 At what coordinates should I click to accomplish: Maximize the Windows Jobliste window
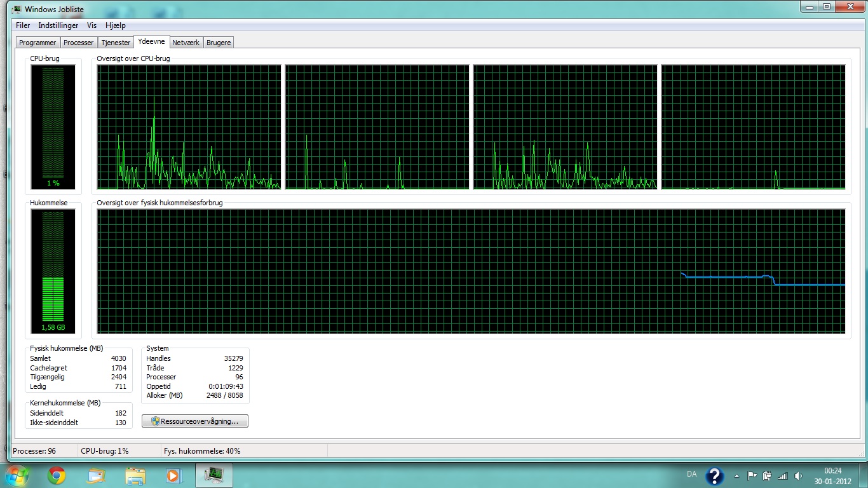(826, 6)
